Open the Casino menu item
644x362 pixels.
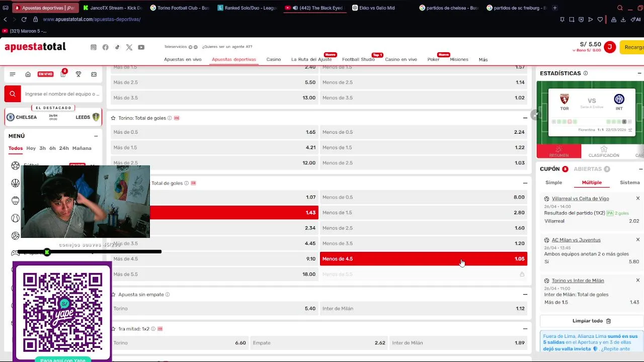[x=274, y=59]
